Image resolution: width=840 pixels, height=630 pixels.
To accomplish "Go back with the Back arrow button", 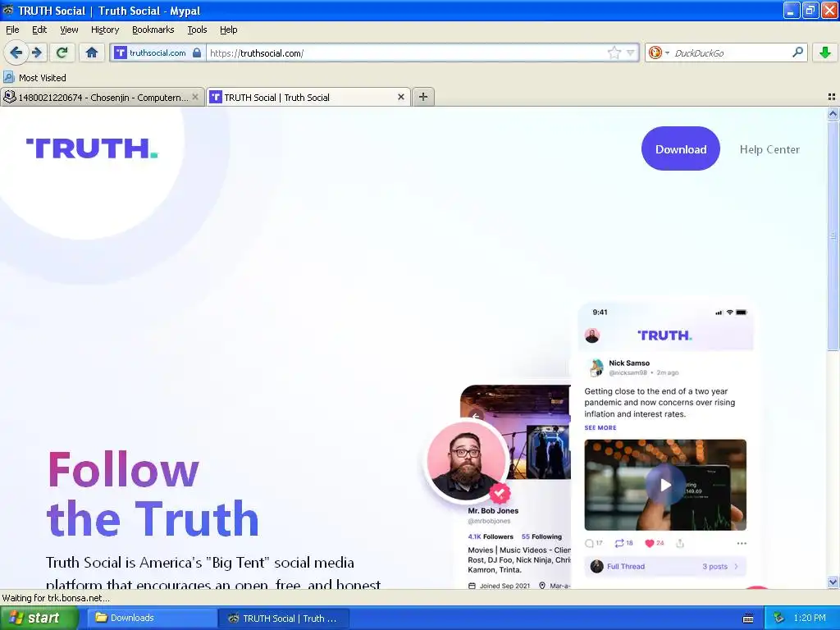I will (16, 52).
